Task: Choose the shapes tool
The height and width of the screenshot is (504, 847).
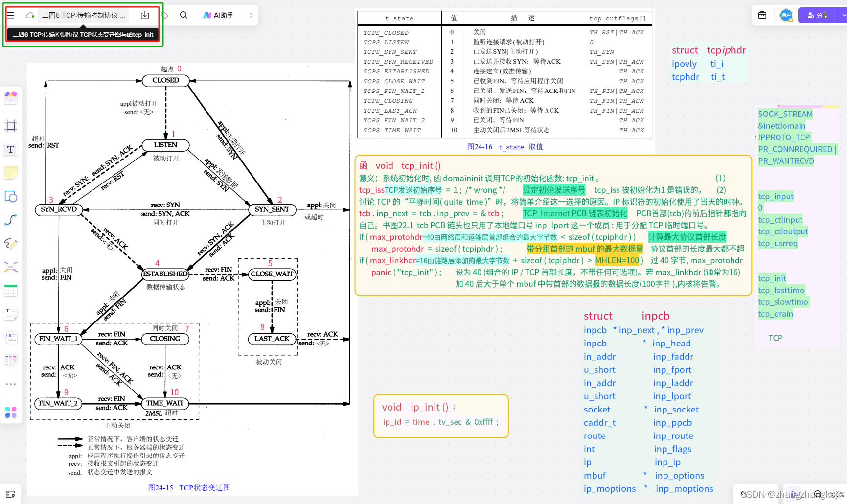Action: coord(11,196)
